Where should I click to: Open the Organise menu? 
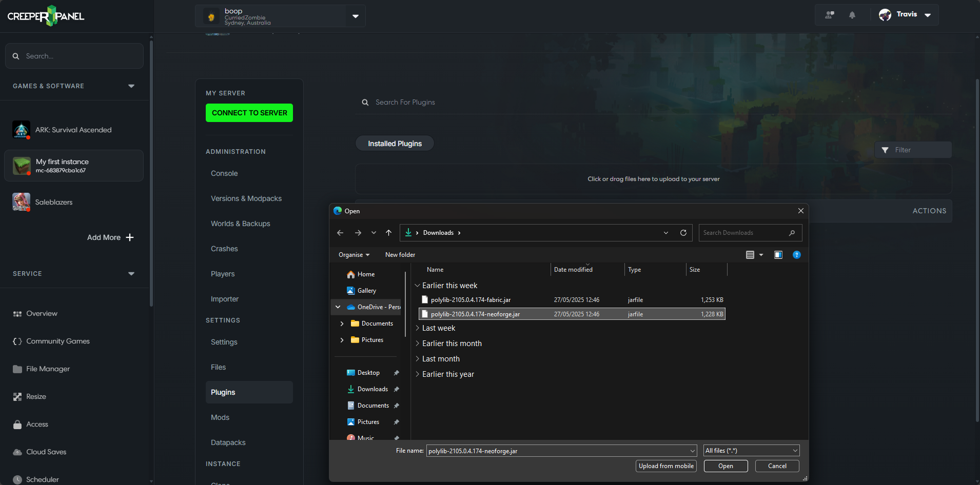tap(354, 255)
